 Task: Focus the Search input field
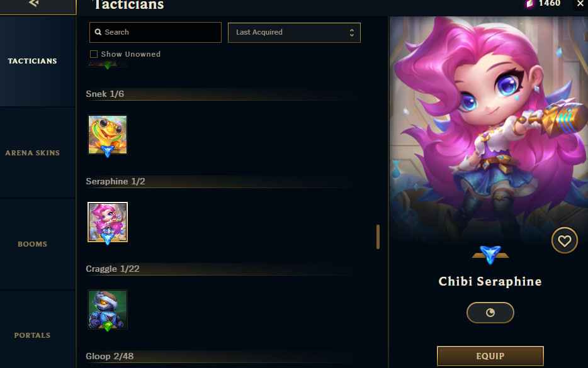tap(155, 32)
